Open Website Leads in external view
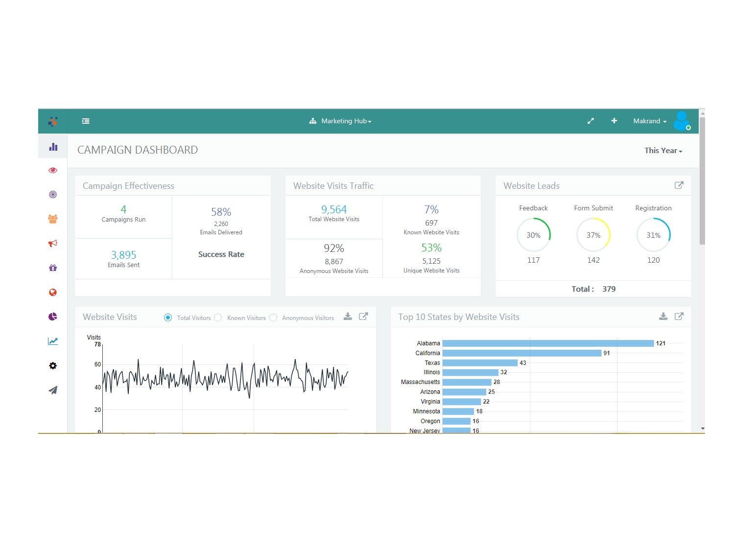756x543 pixels. (x=679, y=185)
